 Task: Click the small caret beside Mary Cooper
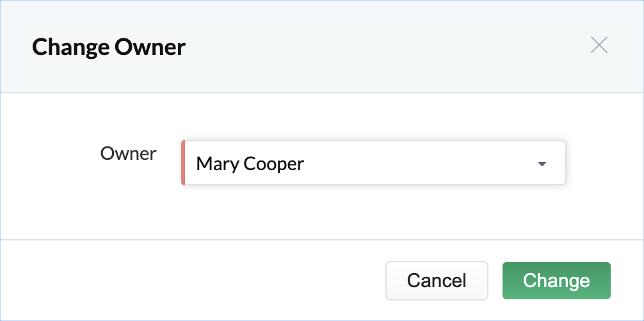coord(542,164)
